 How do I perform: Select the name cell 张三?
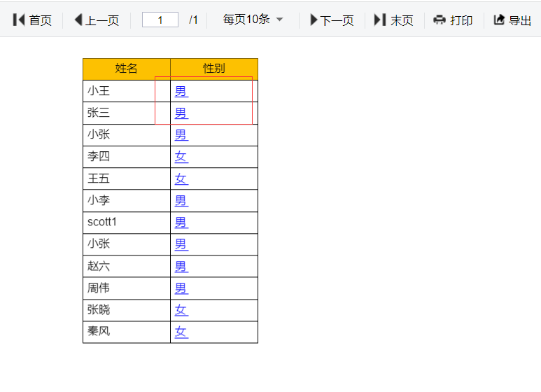pyautogui.click(x=127, y=113)
